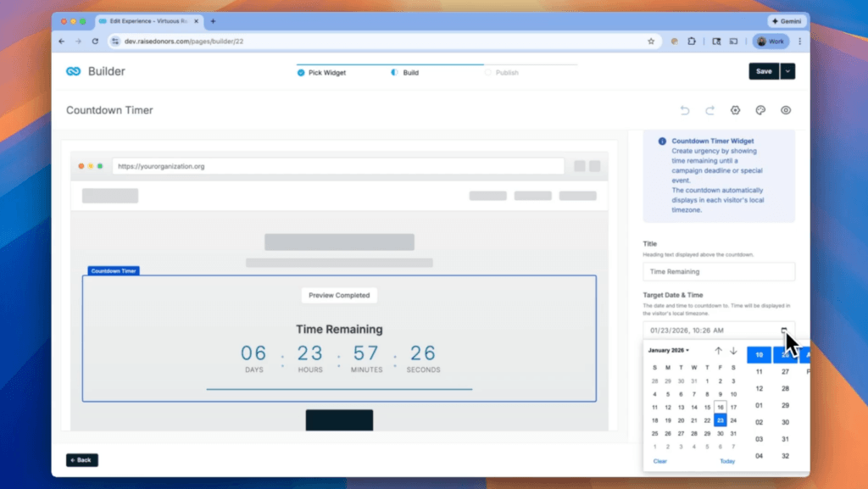Image resolution: width=868 pixels, height=489 pixels.
Task: Click the undo arrow icon
Action: 685,110
